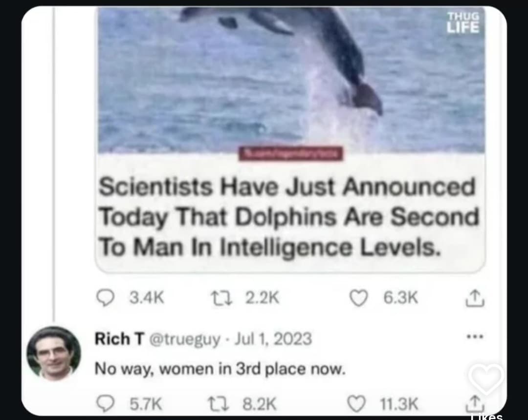Open the Rich T display name

tap(120, 338)
